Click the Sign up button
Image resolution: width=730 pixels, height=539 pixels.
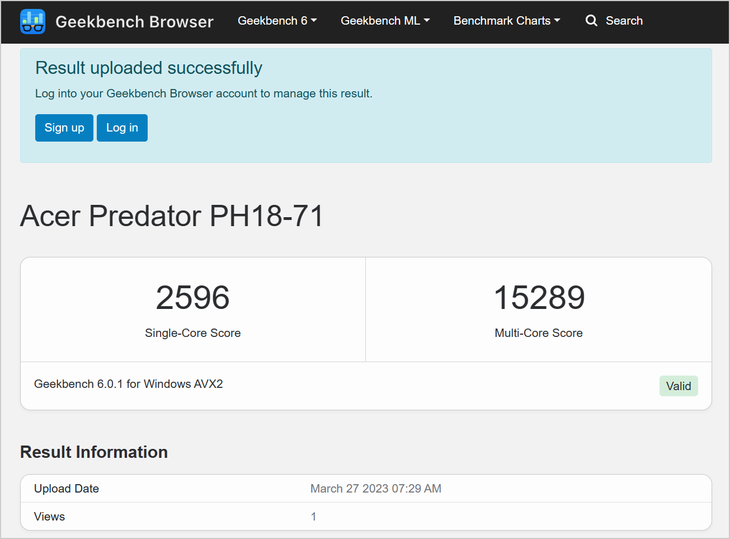tap(64, 128)
